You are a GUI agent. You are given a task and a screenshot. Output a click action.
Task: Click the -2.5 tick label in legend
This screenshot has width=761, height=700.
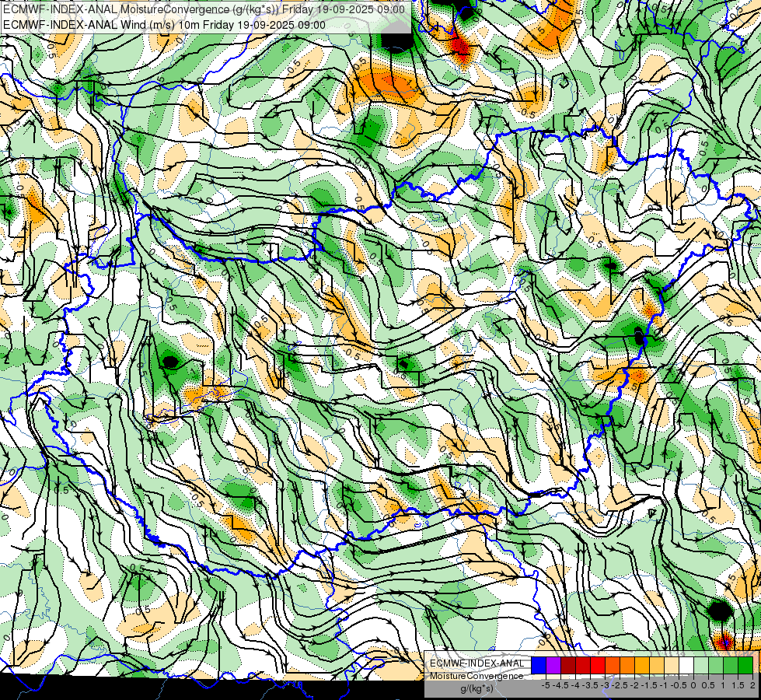[620, 685]
